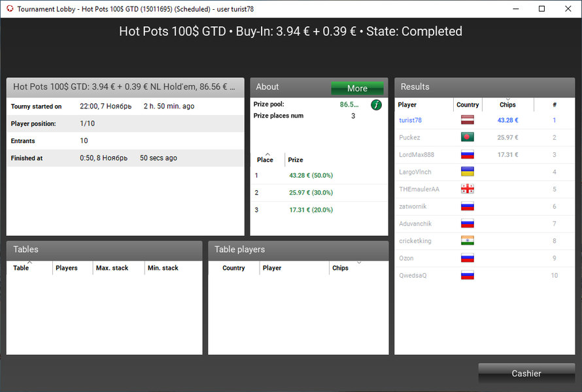This screenshot has height=392, width=582.
Task: Click the app logo in title bar
Action: click(9, 9)
